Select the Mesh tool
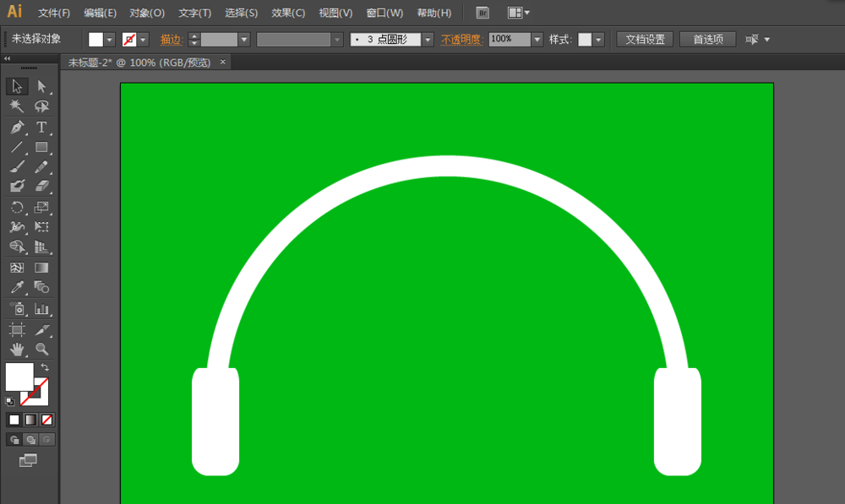 point(17,268)
